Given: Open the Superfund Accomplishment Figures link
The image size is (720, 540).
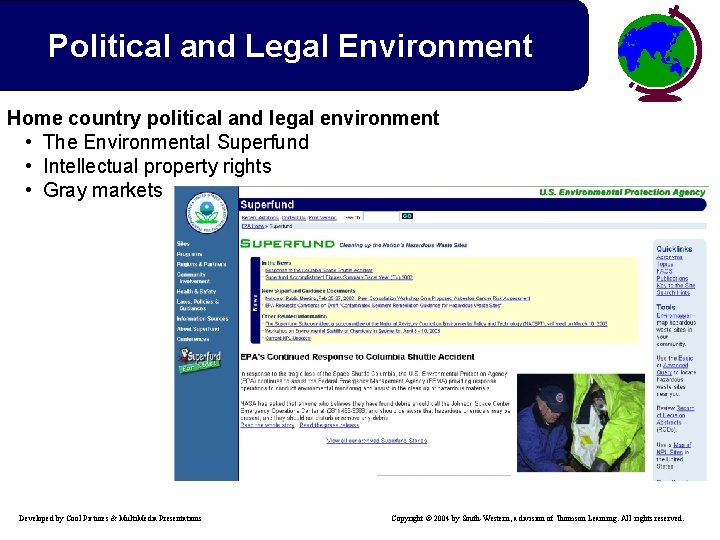Looking at the screenshot, I should 339,277.
